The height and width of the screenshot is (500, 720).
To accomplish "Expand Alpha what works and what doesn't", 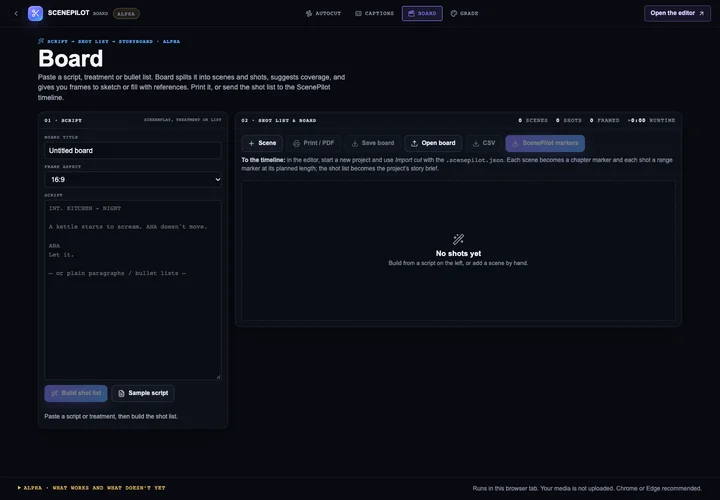I will tap(91, 488).
